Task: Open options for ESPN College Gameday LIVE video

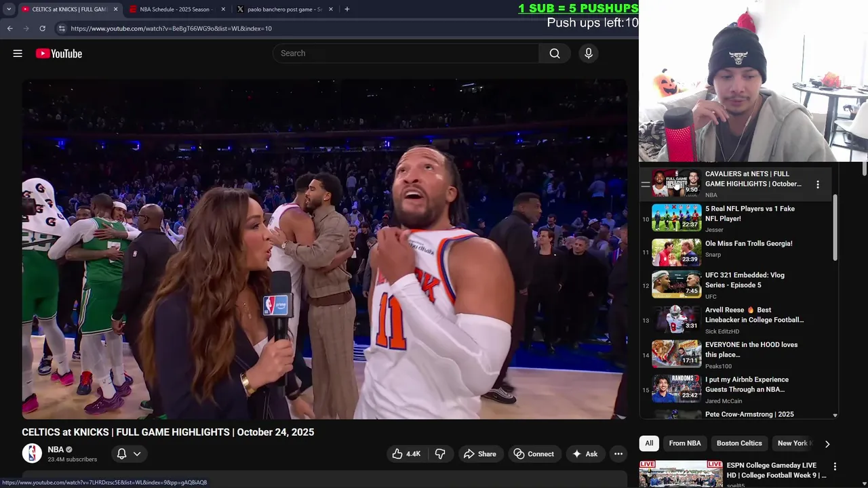Action: coord(835,466)
